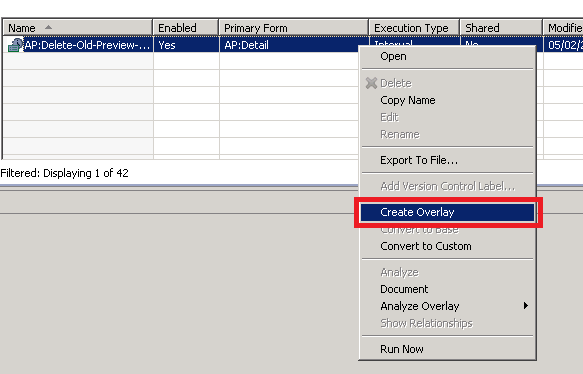583x374 pixels.
Task: Click the Enabled column header
Action: (x=186, y=28)
